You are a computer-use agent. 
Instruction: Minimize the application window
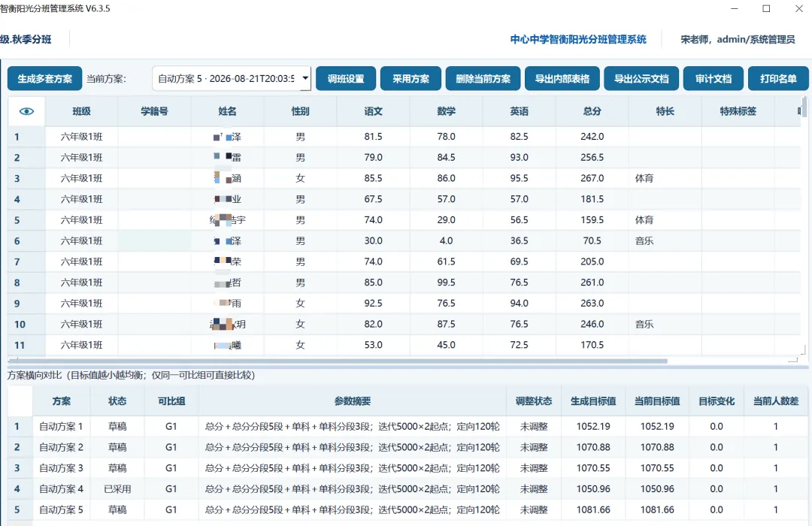pos(735,9)
